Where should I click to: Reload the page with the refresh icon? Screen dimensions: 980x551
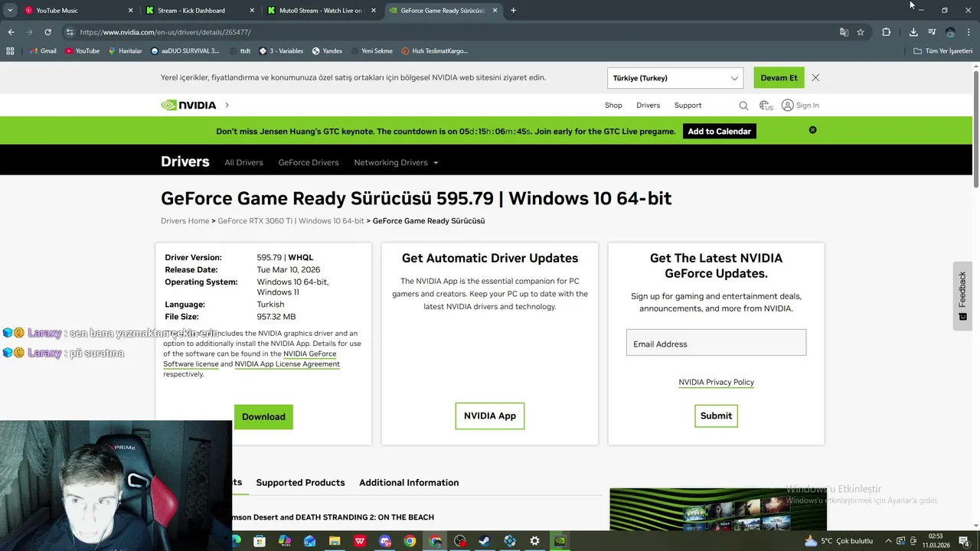coord(47,32)
